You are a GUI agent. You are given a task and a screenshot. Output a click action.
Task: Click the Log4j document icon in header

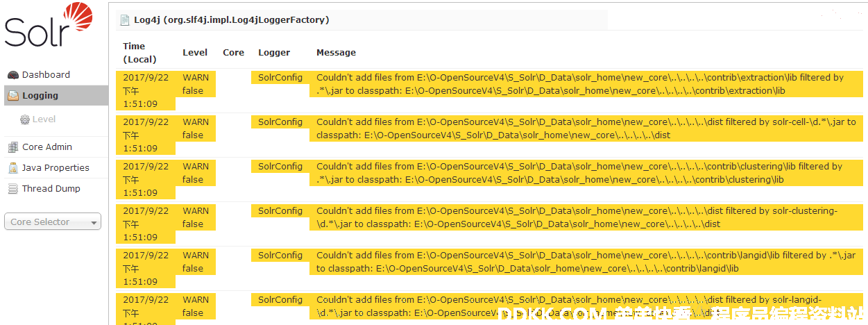coord(125,20)
